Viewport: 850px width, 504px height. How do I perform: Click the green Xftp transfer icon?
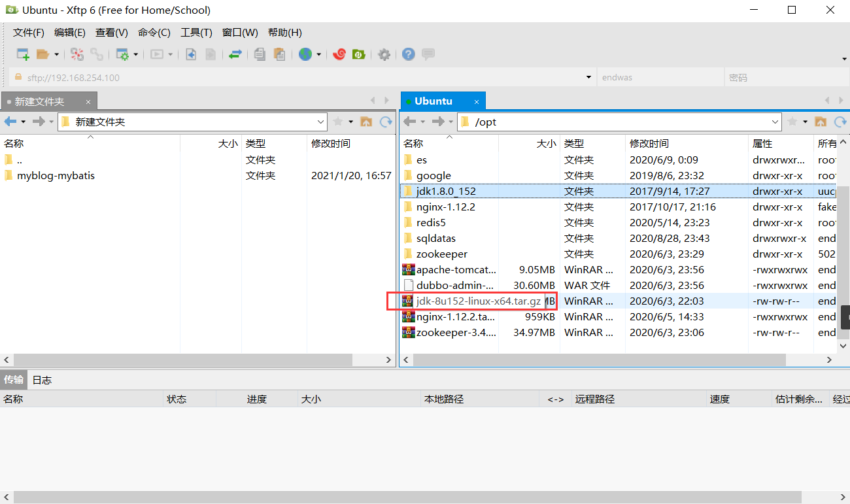coord(358,54)
